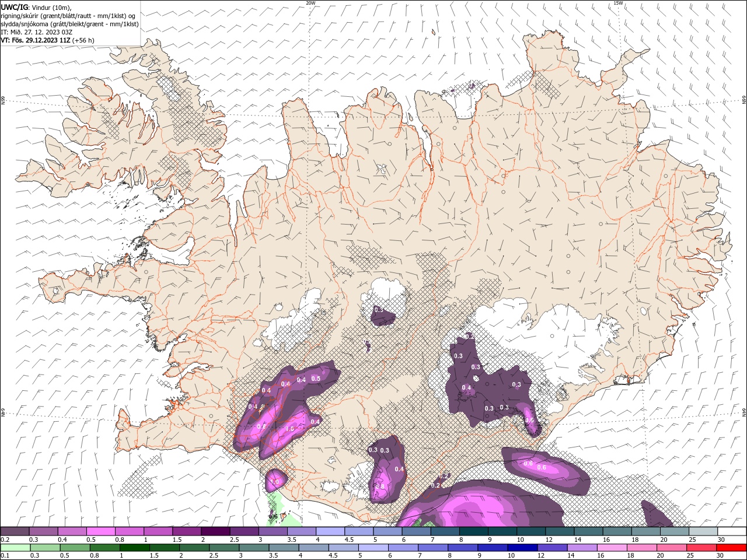Pick lower scale green swatch at 0.8
Screen dimensions: 747x560
tap(104, 548)
